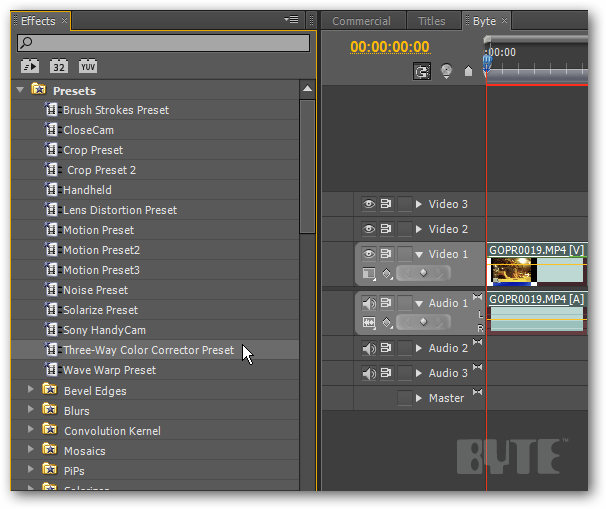Click the Effects search field
The image size is (606, 509).
[164, 43]
